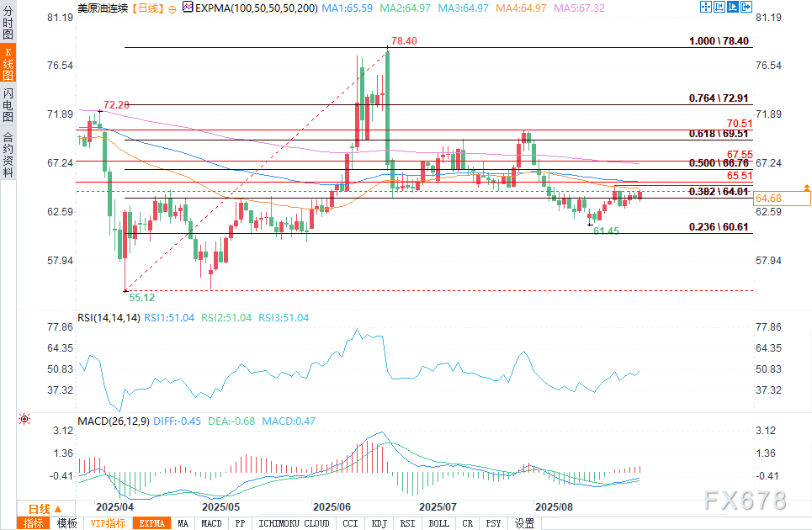Viewport: 812px width, 530px height.
Task: Select the 模板 tab at bottom
Action: 66,523
